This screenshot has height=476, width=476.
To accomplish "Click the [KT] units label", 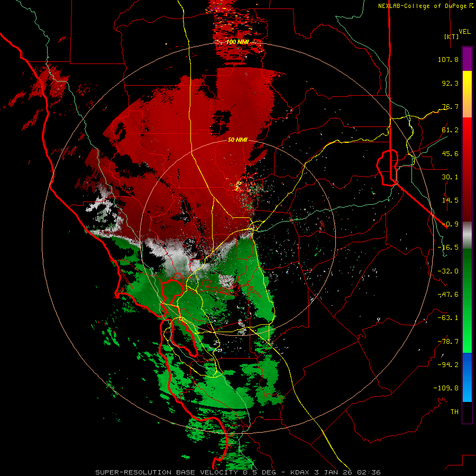I will (452, 36).
